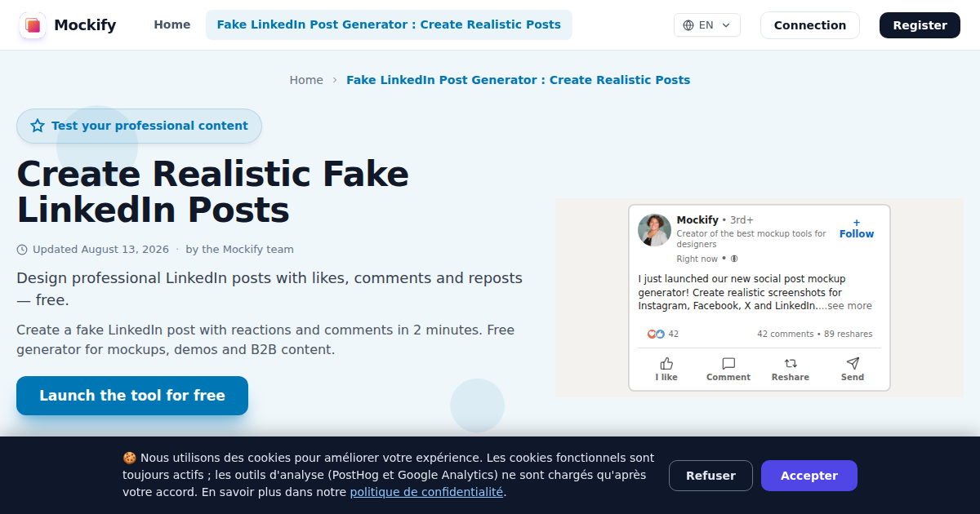The height and width of the screenshot is (514, 980).
Task: Click the star icon in the badge
Action: tap(38, 126)
